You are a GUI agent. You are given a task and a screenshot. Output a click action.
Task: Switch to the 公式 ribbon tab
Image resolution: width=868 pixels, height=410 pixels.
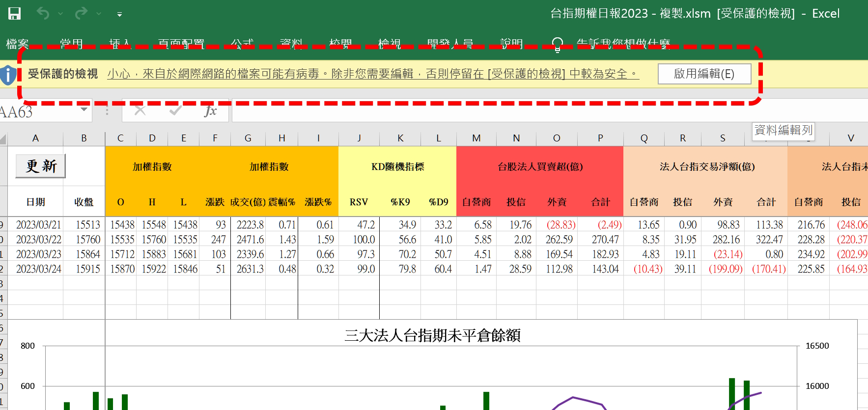coord(242,44)
